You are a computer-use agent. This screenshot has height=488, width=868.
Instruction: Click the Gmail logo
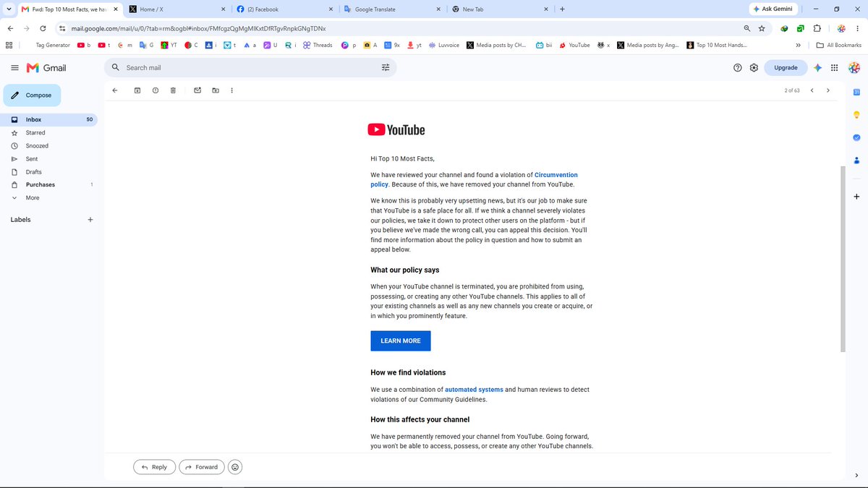tap(46, 67)
